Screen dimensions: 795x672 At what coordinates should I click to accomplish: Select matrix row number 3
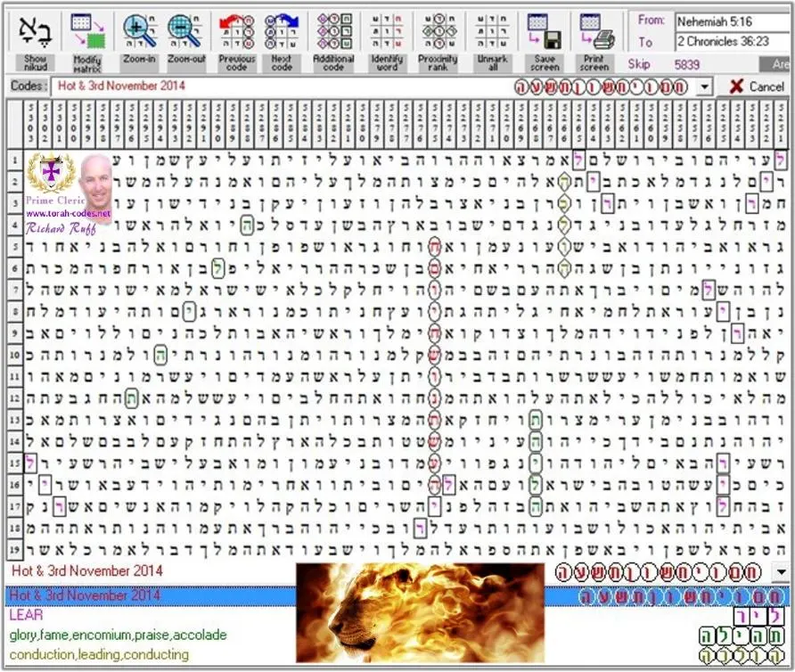coord(14,204)
